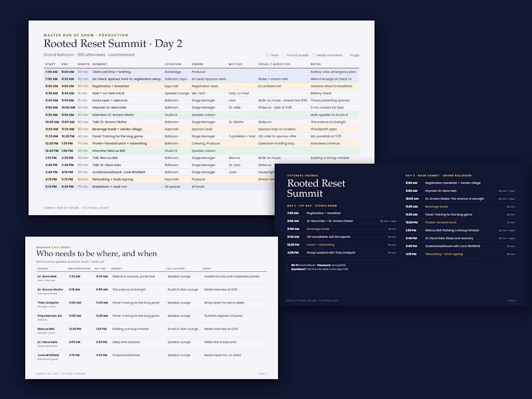Select "Guided breathwork: June Whitfield" segment
The height and width of the screenshot is (399, 532).
click(118, 172)
